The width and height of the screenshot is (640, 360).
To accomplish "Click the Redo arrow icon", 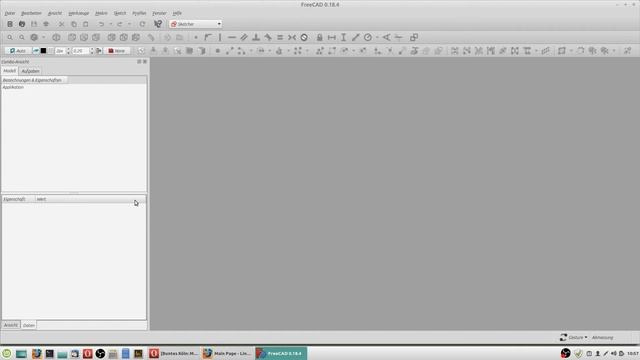I will pyautogui.click(x=120, y=24).
